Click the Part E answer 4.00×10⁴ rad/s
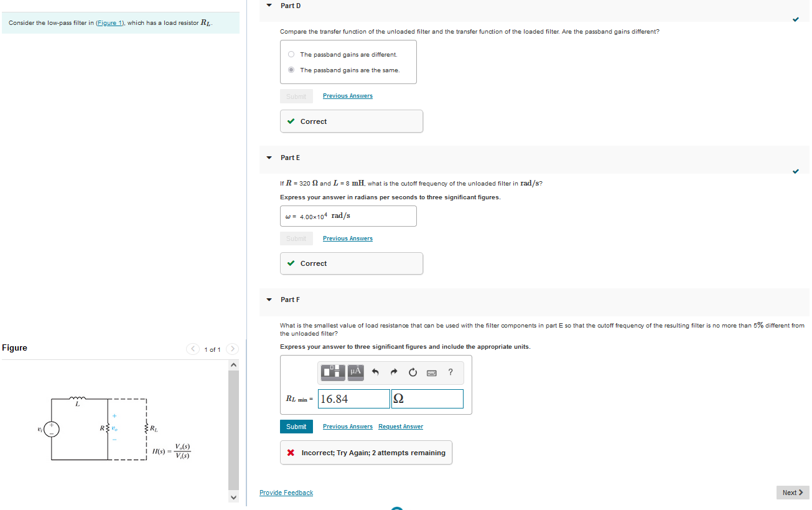 point(348,216)
